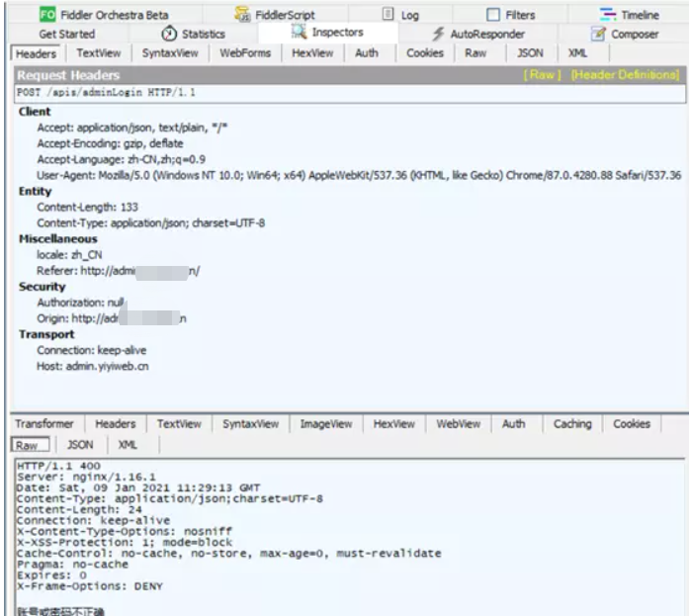Open the request Raw tab
This screenshot has height=616, width=692.
pos(476,53)
